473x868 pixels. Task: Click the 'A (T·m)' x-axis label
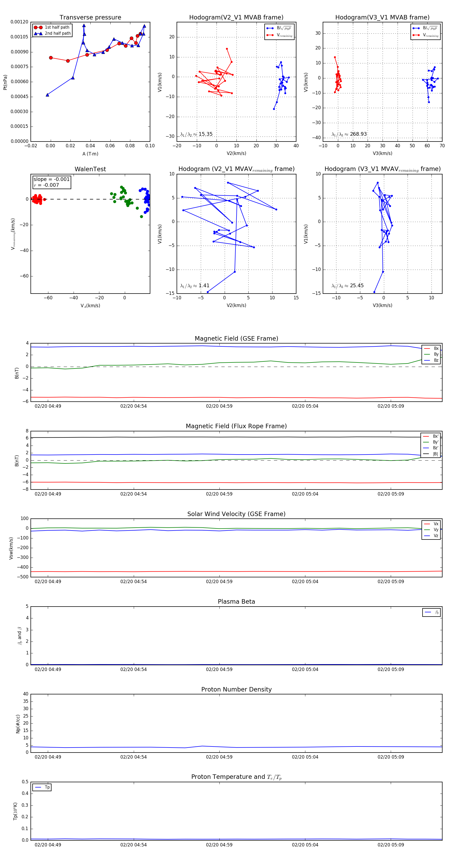90,154
